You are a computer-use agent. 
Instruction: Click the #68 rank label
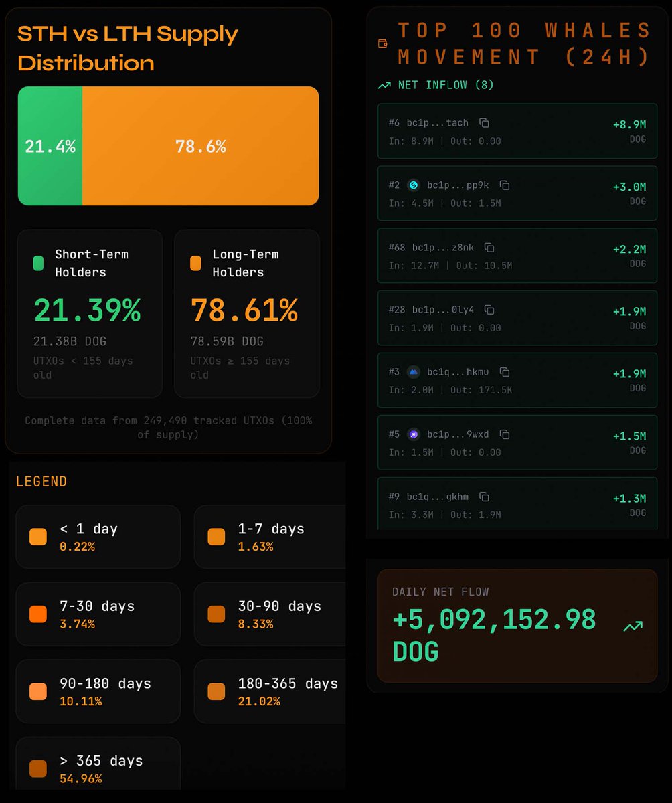(x=397, y=248)
